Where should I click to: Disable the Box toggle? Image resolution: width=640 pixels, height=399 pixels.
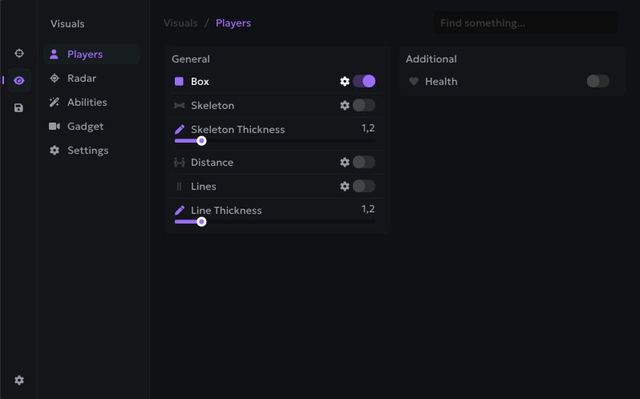(364, 81)
